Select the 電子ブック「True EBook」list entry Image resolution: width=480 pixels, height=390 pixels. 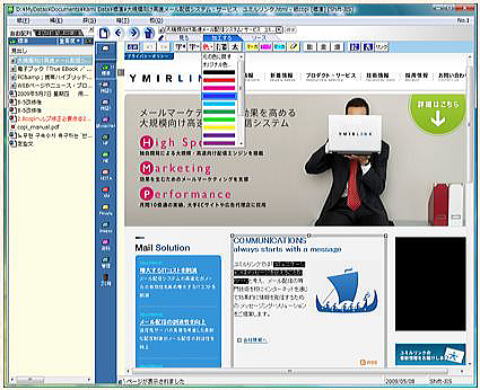click(x=51, y=69)
